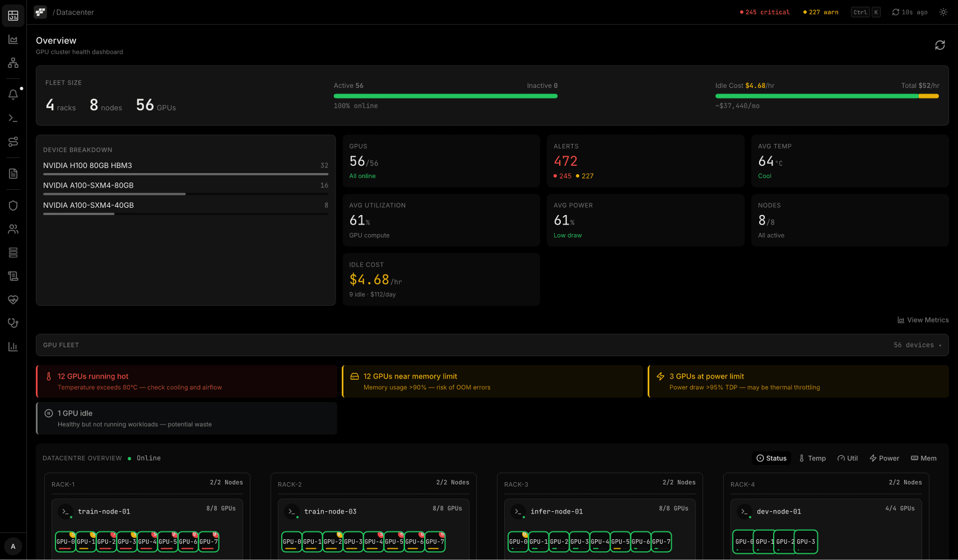Open the area chart metrics sidebar icon

click(x=13, y=39)
